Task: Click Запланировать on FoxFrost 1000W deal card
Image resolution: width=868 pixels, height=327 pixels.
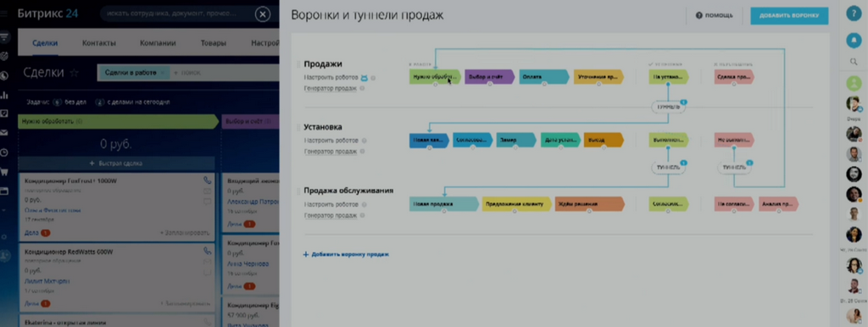Action: [x=185, y=233]
